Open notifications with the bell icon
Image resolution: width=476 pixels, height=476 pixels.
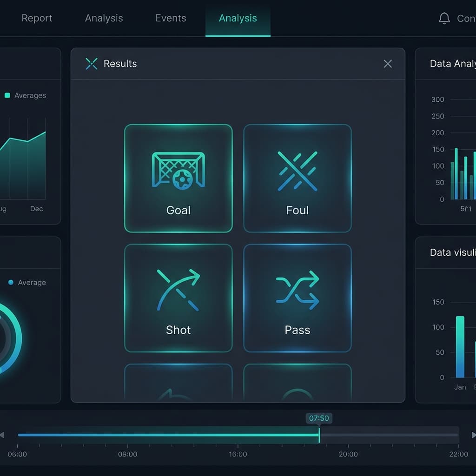[x=444, y=18]
